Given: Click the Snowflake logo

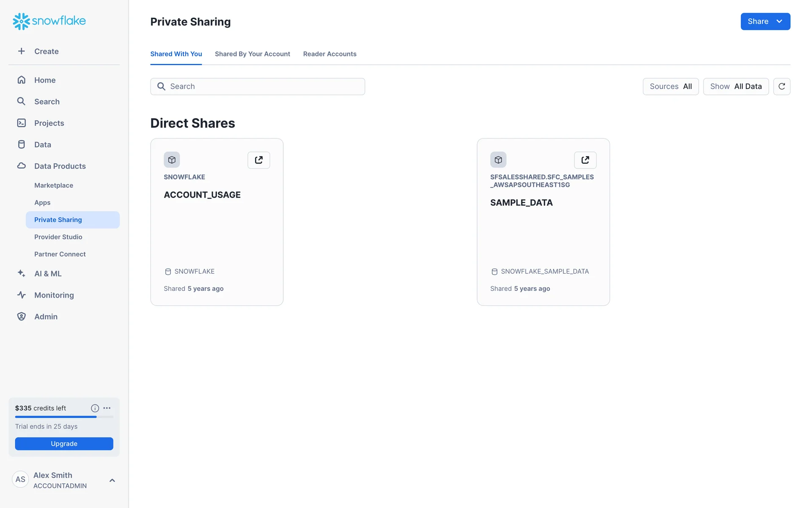Looking at the screenshot, I should pyautogui.click(x=49, y=21).
